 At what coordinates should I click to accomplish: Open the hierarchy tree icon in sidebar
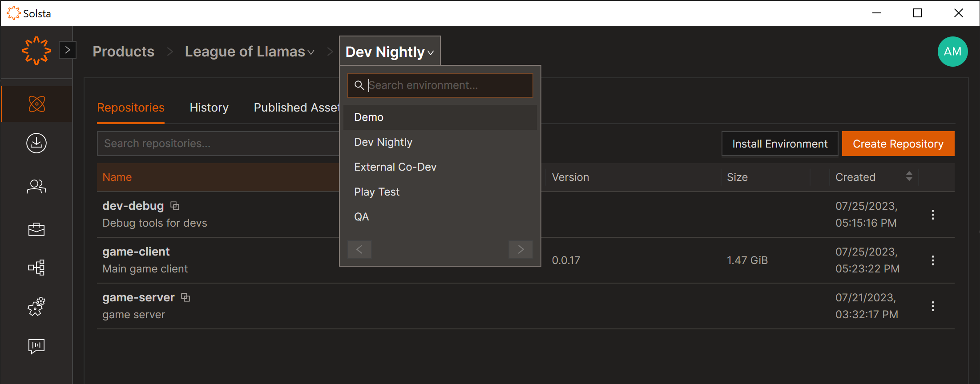point(36,268)
